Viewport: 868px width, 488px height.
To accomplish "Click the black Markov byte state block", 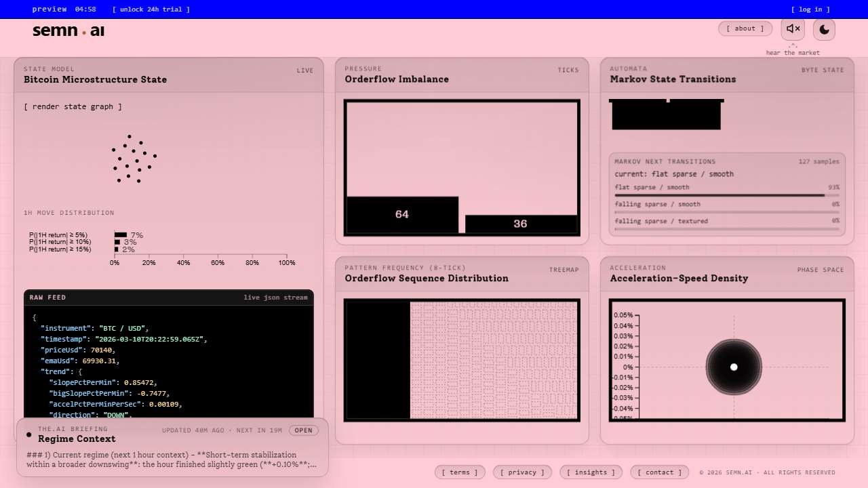I will coord(666,115).
